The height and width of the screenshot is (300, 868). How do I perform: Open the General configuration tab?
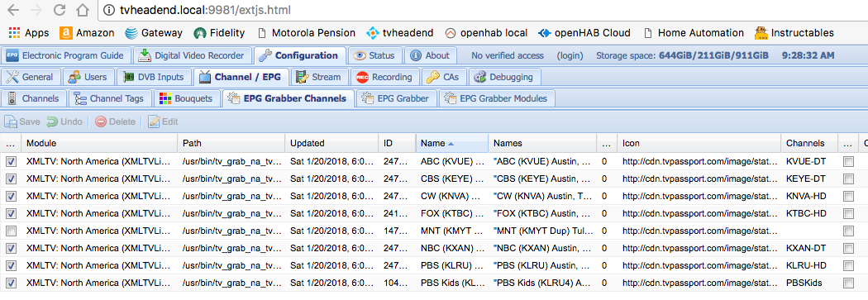[x=31, y=77]
